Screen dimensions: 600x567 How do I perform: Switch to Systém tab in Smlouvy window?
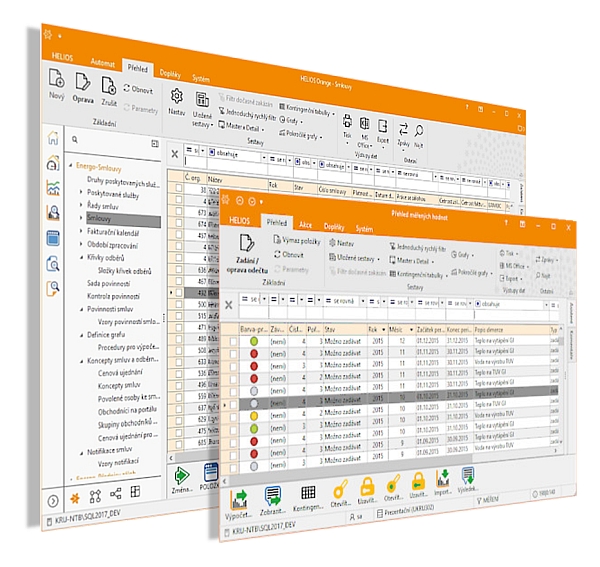201,79
